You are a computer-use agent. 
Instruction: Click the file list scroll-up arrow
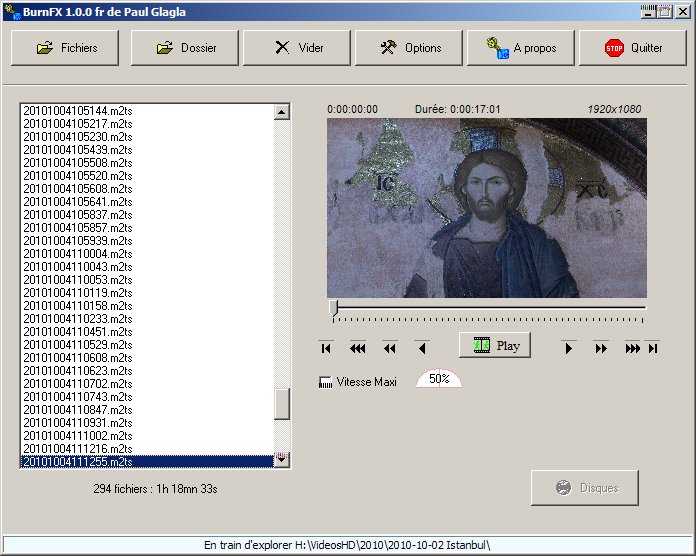pos(282,112)
